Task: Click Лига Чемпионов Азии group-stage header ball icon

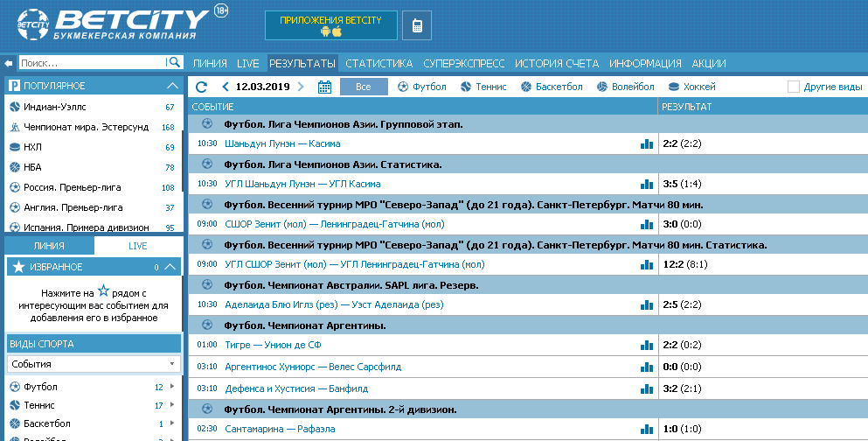Action: click(x=207, y=123)
